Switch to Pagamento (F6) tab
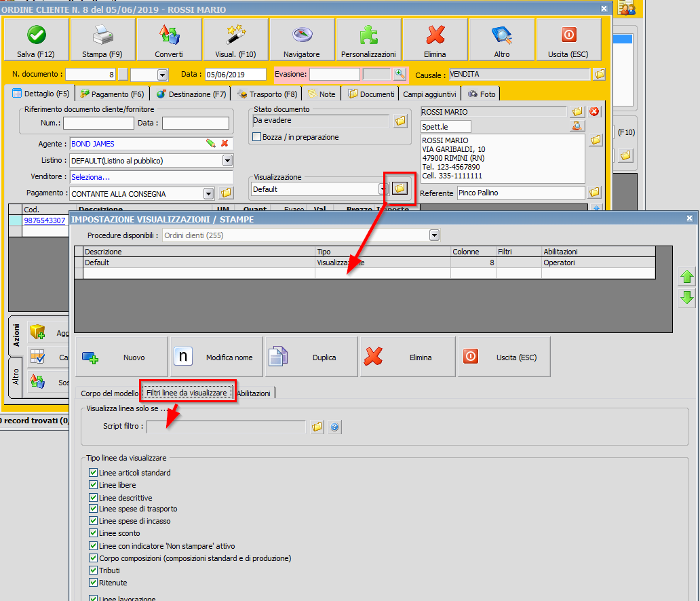Screen dimensions: 700x601 click(112, 94)
